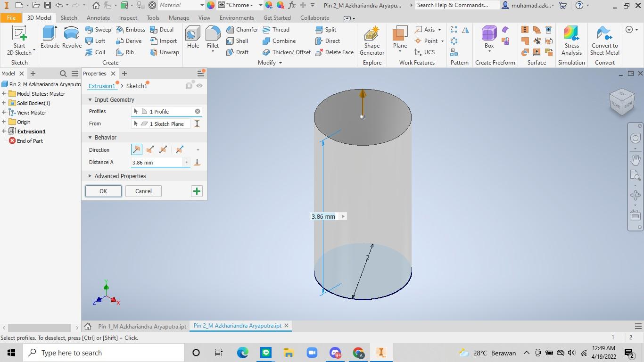
Task: Confirm the extrusion with OK
Action: (x=103, y=191)
